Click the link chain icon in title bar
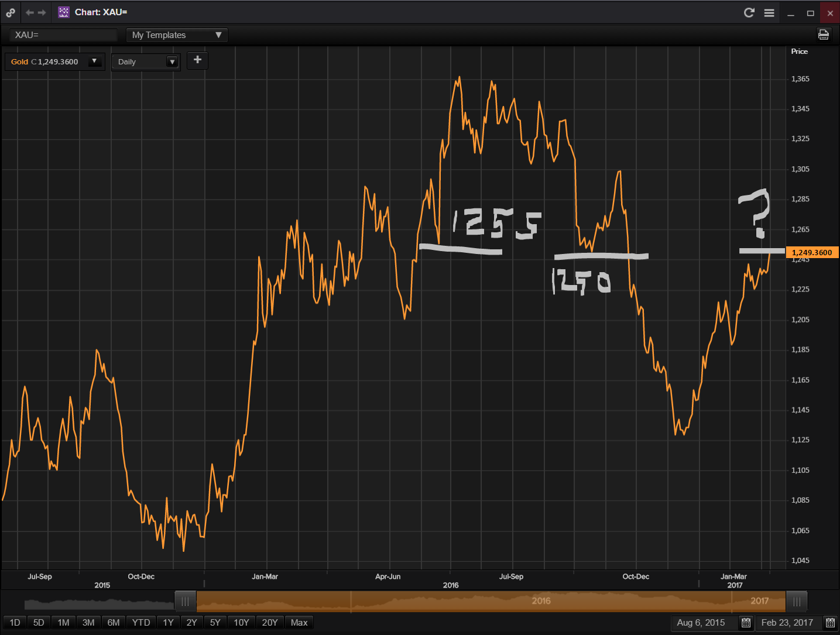Viewport: 840px width, 635px height. 11,12
